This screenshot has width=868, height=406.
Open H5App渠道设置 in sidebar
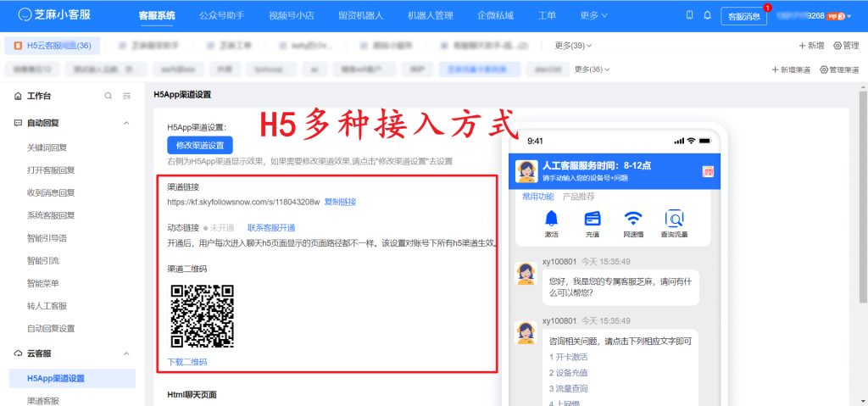point(72,379)
